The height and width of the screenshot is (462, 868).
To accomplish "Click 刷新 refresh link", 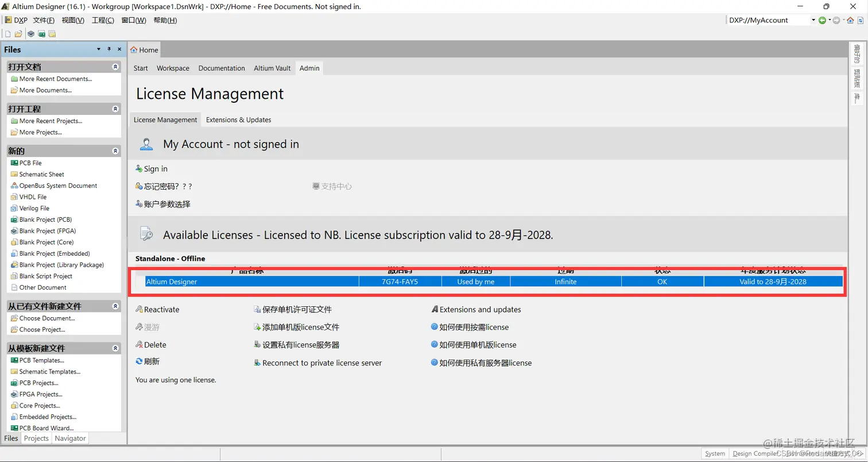I will tap(148, 361).
